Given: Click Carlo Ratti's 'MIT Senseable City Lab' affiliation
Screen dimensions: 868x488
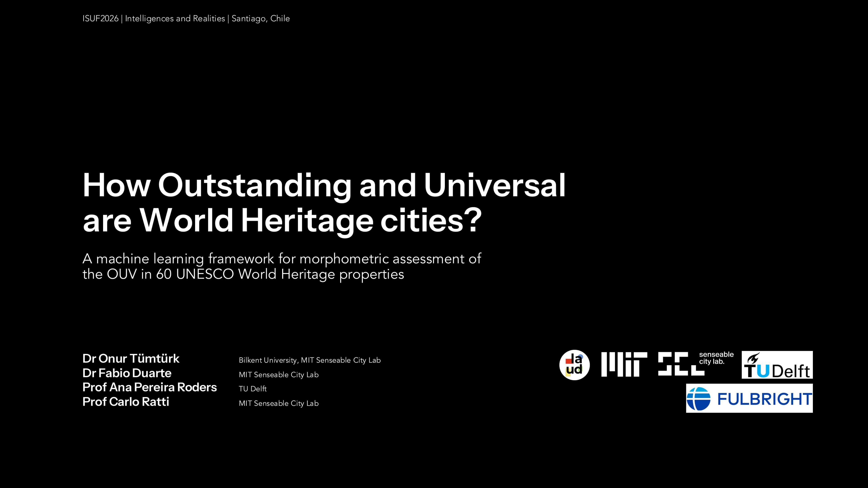Looking at the screenshot, I should coord(279,404).
